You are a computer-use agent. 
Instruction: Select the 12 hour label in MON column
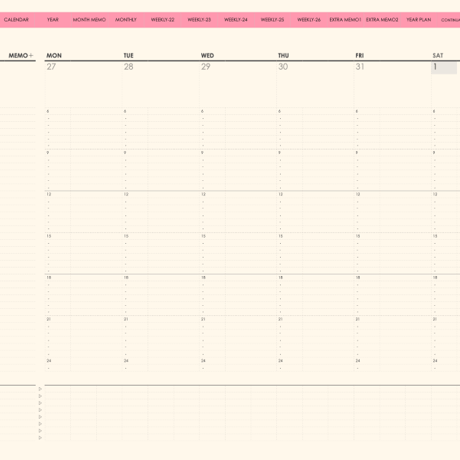pos(49,194)
